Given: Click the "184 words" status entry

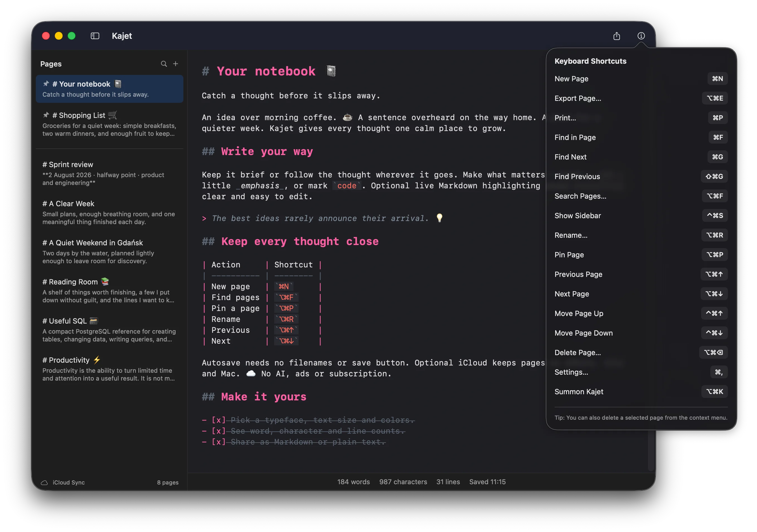Looking at the screenshot, I should click(x=353, y=482).
